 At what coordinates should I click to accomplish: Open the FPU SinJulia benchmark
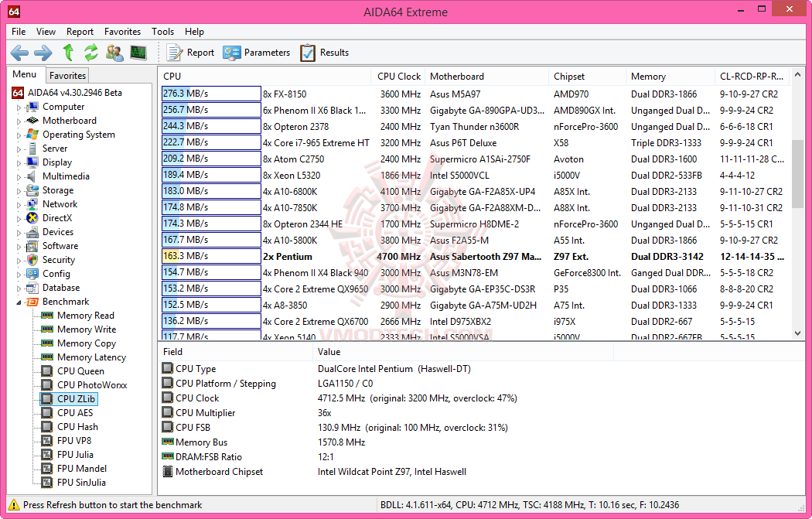pos(81,483)
